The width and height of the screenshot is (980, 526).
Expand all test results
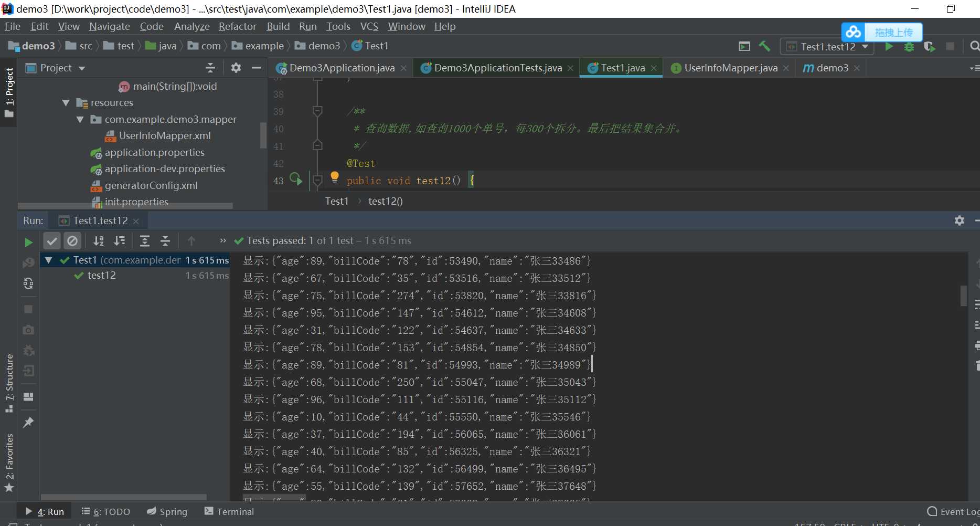[x=144, y=241]
